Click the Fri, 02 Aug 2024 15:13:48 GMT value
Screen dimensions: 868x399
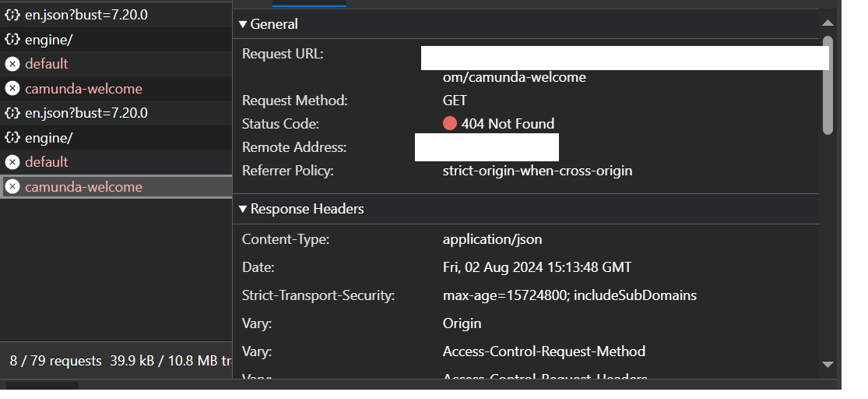[x=537, y=267]
